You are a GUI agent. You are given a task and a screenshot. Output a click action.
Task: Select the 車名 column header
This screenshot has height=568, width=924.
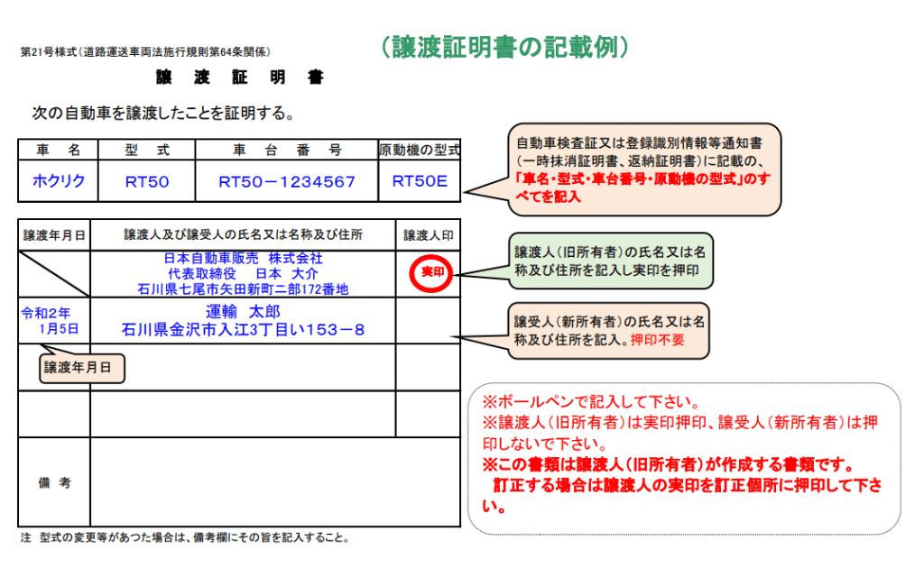tap(56, 150)
